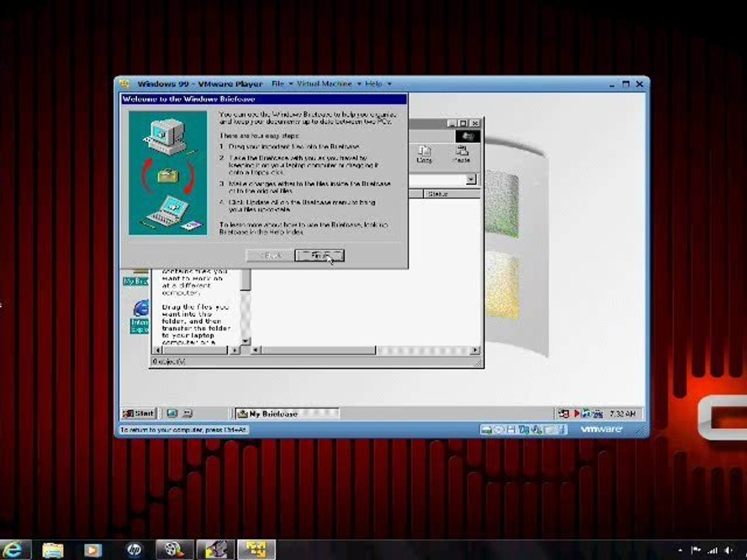This screenshot has width=747, height=560.
Task: Show hidden icons in host system tray
Action: tap(680, 551)
